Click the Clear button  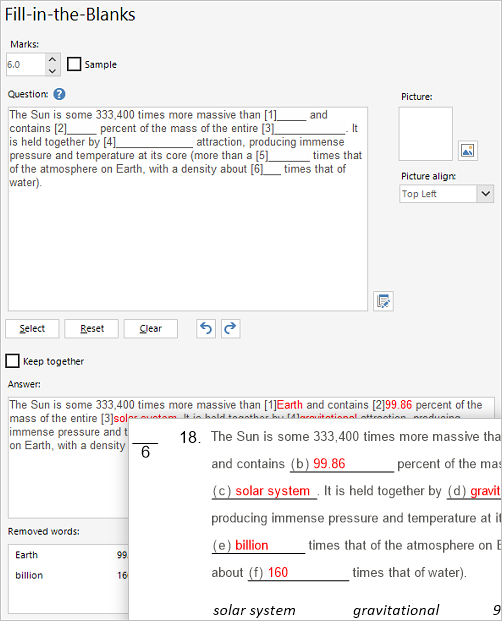pos(150,329)
